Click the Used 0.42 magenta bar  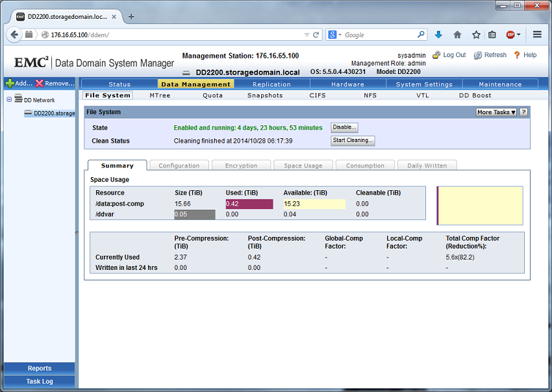249,204
